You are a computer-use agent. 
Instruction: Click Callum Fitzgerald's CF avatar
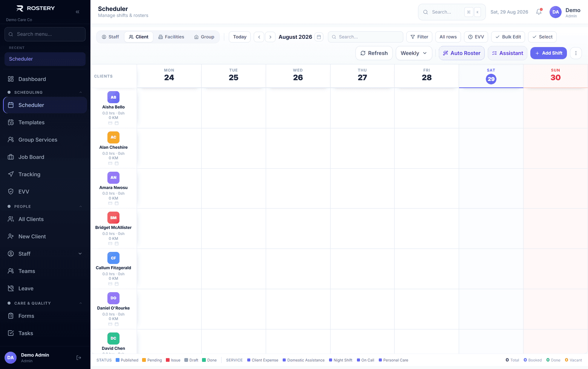click(113, 258)
